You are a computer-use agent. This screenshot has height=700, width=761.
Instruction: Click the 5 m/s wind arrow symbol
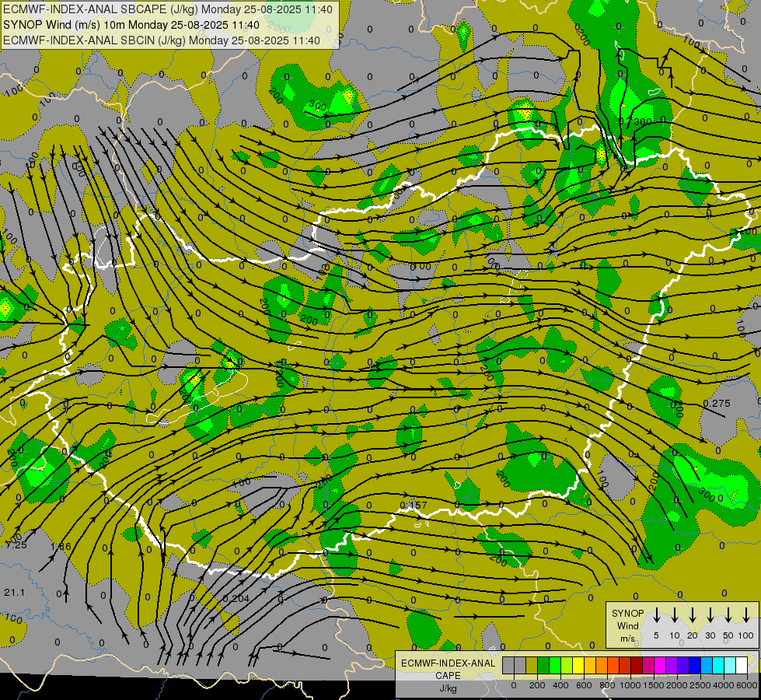656,615
